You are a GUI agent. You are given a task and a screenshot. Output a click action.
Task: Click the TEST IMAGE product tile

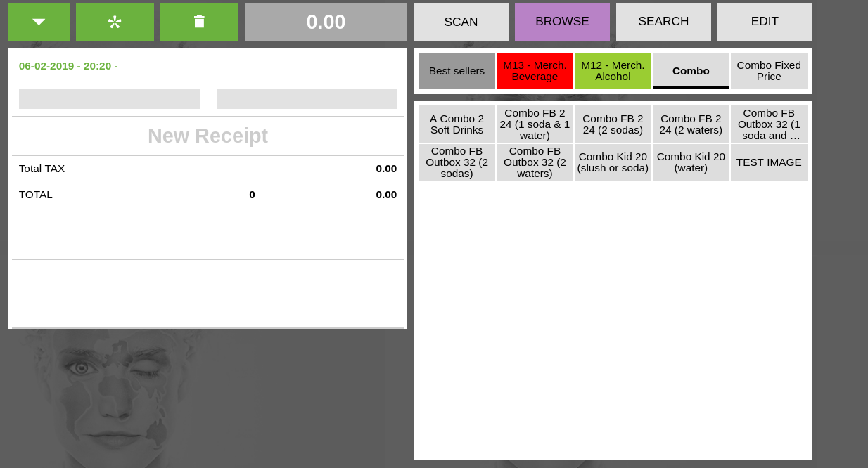pos(769,162)
